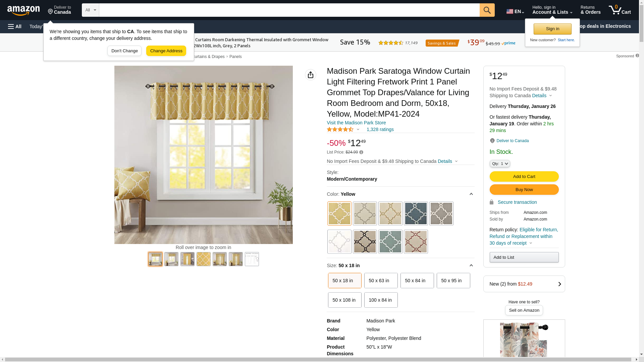Open the shopping cart icon

click(x=620, y=10)
